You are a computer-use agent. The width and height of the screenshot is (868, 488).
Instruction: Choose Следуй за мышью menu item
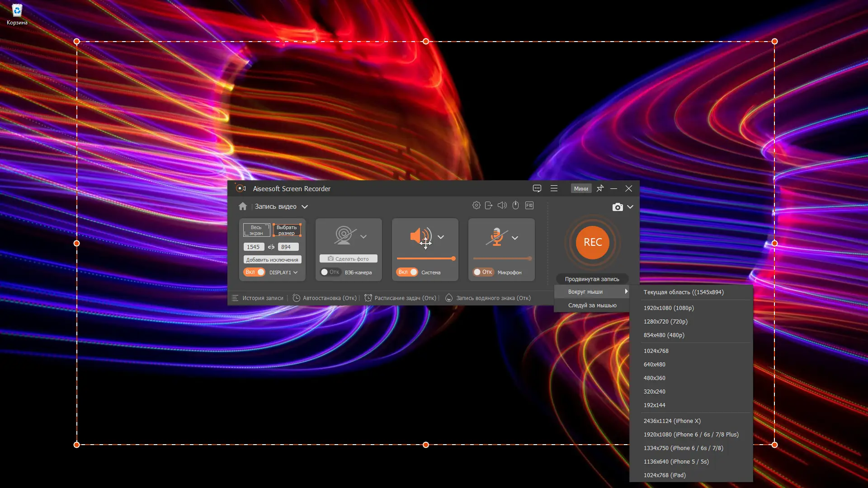(592, 305)
